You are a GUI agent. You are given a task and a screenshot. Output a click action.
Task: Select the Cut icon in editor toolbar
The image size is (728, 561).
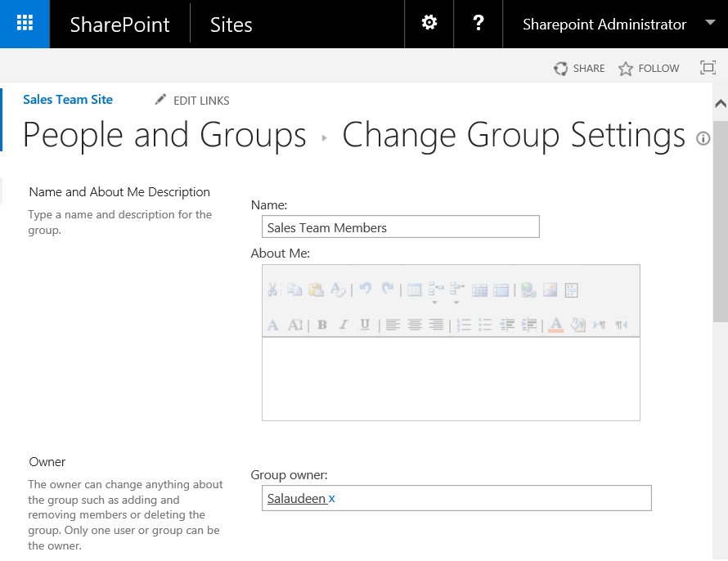273,288
